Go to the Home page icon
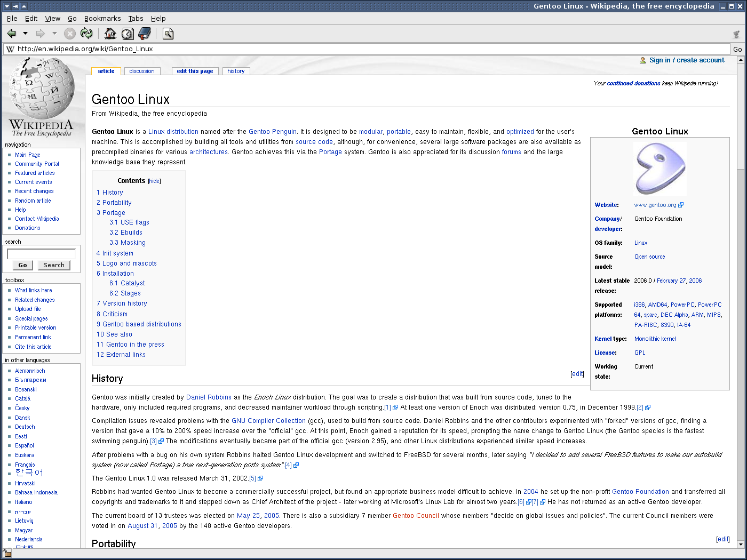This screenshot has height=560, width=747. point(110,34)
